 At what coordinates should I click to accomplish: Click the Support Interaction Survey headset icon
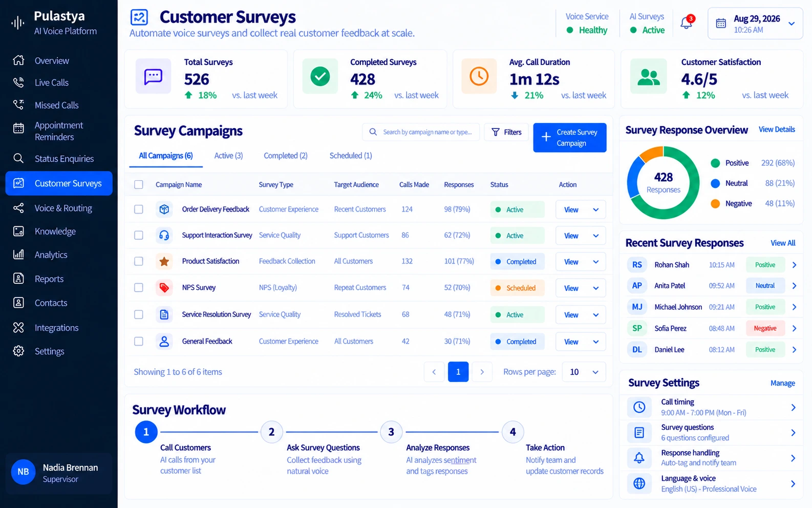click(x=164, y=235)
